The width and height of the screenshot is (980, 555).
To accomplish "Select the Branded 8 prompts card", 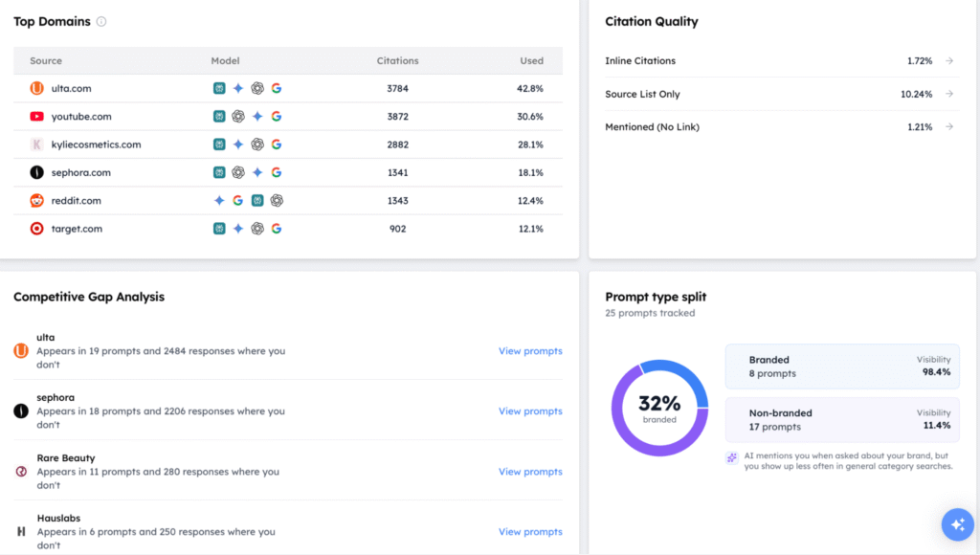I will click(842, 366).
